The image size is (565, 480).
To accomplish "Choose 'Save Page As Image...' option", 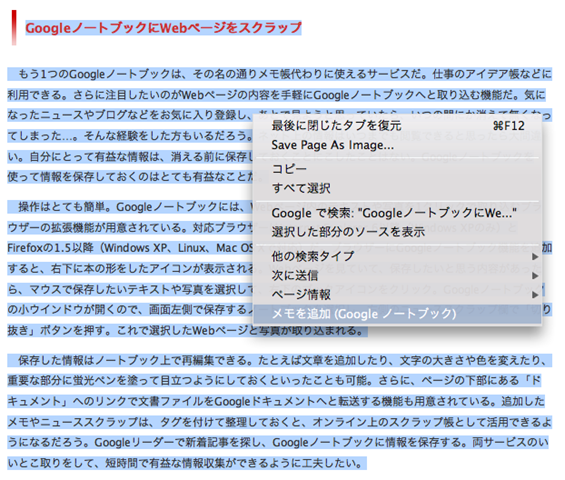I will click(397, 145).
